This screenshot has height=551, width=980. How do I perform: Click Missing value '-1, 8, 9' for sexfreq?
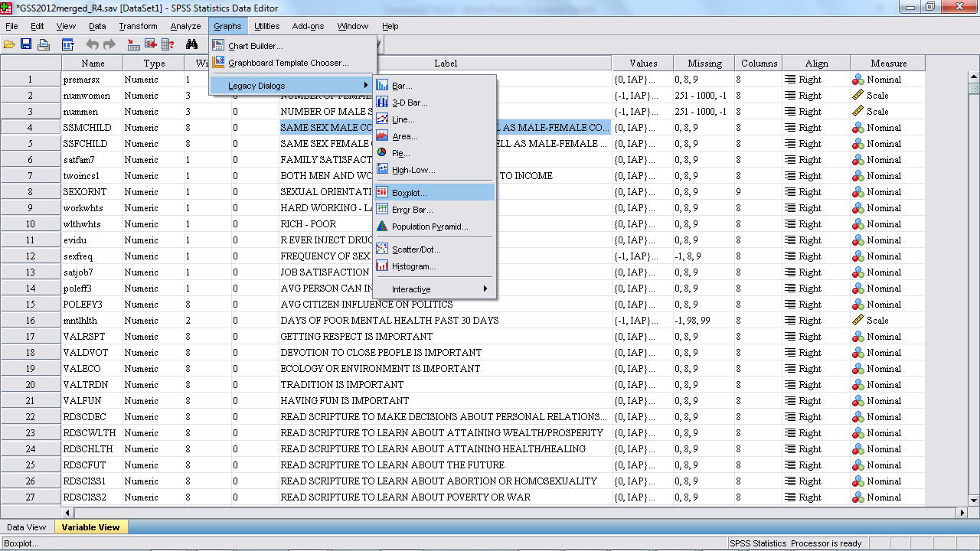pos(704,256)
